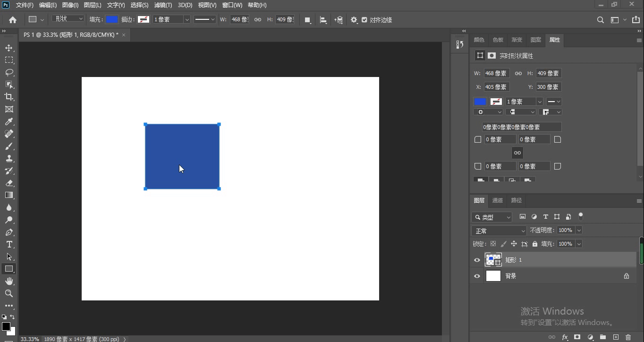Select the Object Selection tool

click(9, 85)
